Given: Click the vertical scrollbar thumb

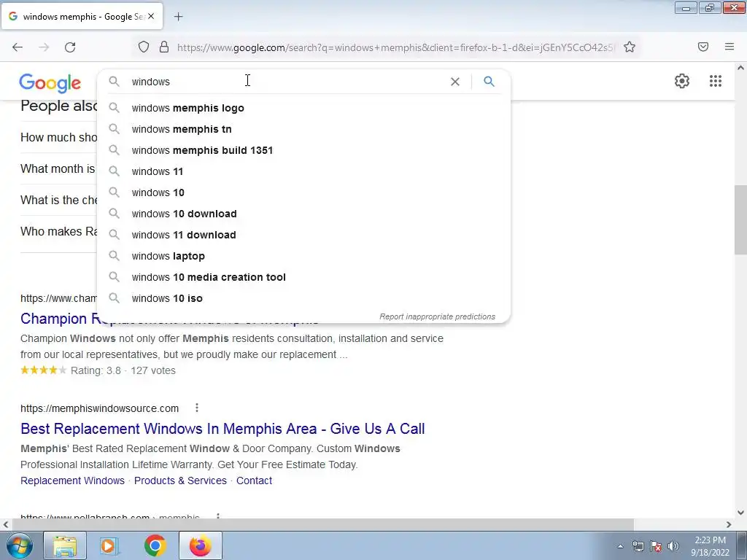Looking at the screenshot, I should click(740, 220).
